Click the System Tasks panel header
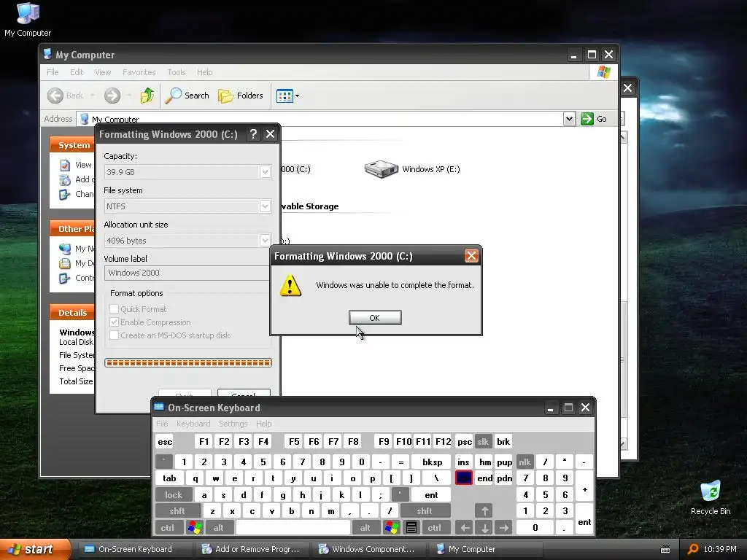This screenshot has width=747, height=560. 72,145
